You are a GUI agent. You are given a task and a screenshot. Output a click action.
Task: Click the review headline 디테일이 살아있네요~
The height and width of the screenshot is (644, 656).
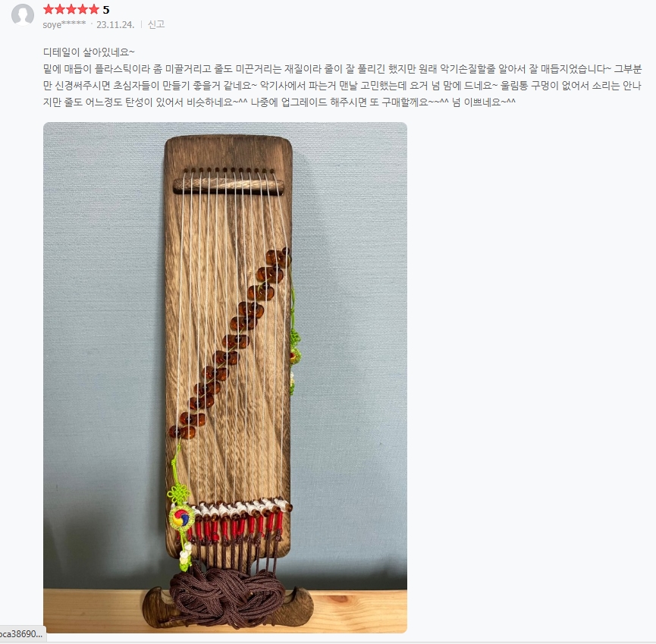89,52
